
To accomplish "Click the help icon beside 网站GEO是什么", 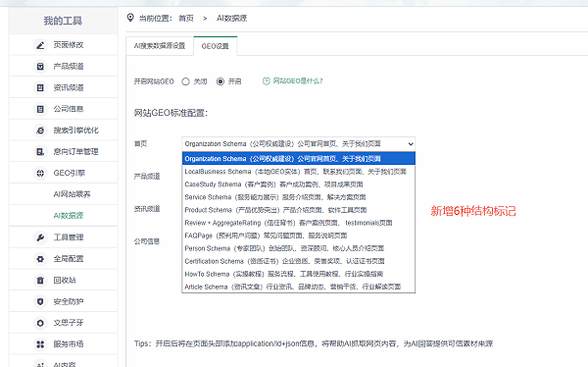I will point(266,81).
